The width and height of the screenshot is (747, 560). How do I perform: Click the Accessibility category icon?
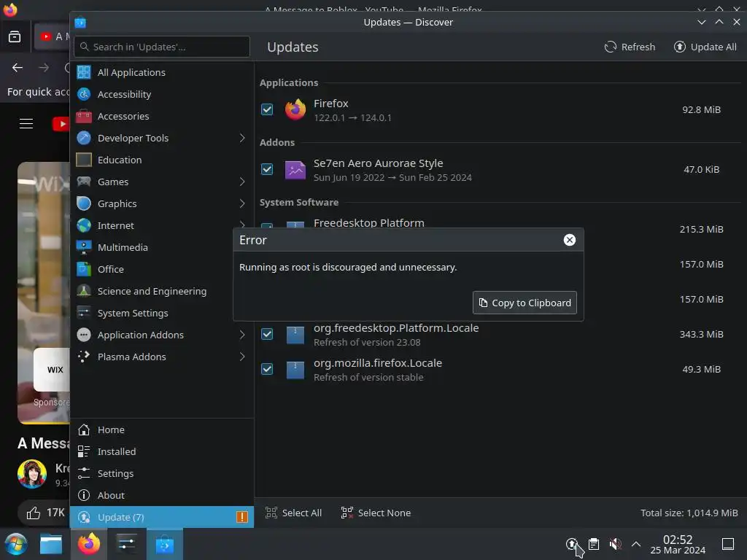84,94
